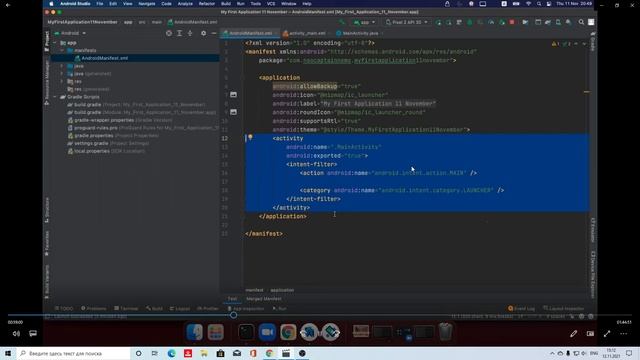640x360 pixels.
Task: Click the gutter image icon beside android:icon line
Action: coord(233,95)
